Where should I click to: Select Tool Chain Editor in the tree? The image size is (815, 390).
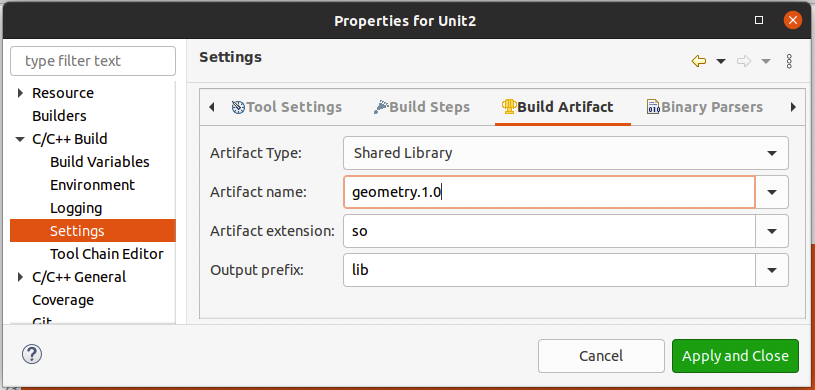click(107, 254)
